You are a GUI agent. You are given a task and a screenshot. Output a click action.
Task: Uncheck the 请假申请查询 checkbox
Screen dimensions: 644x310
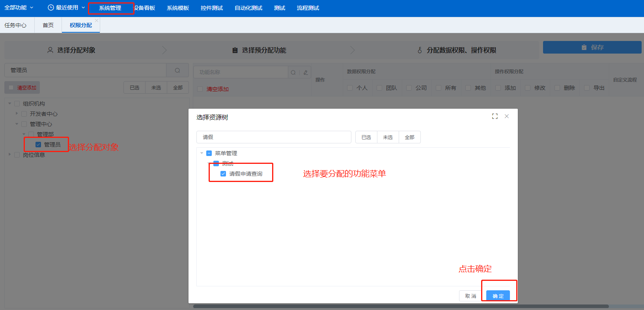click(223, 174)
